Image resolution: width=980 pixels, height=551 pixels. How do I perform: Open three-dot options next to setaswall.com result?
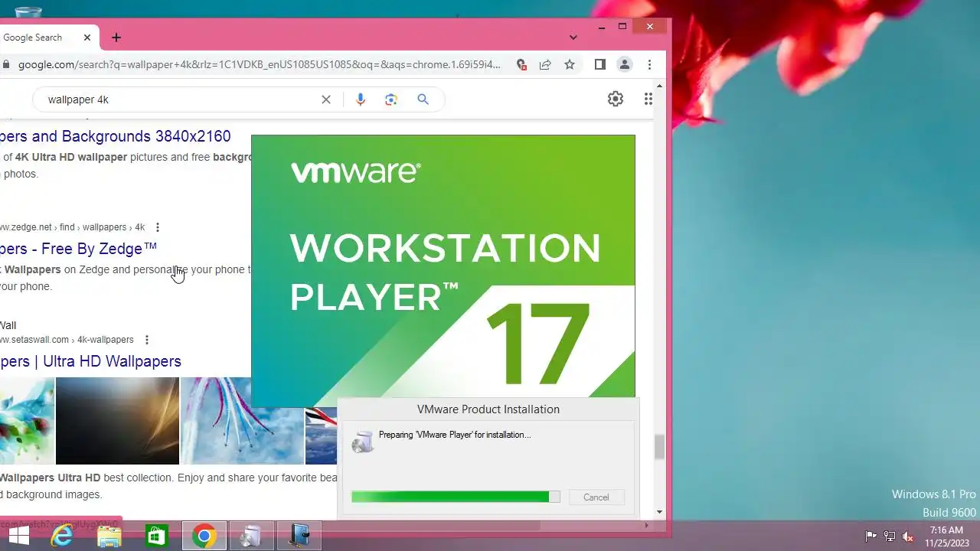(x=147, y=340)
